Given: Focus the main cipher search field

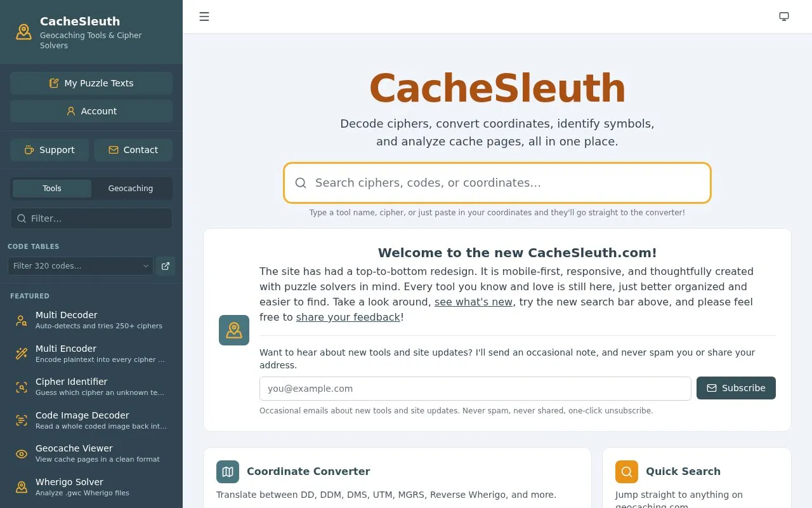Looking at the screenshot, I should click(497, 183).
